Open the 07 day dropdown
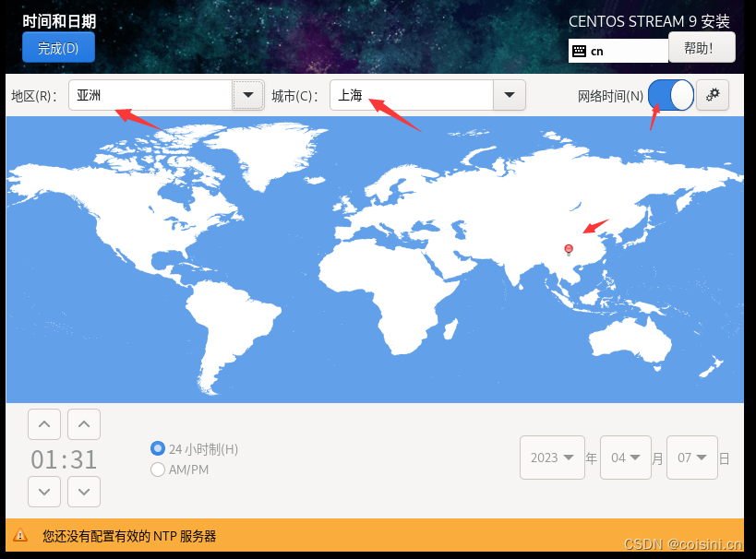The image size is (756, 559). (x=692, y=458)
